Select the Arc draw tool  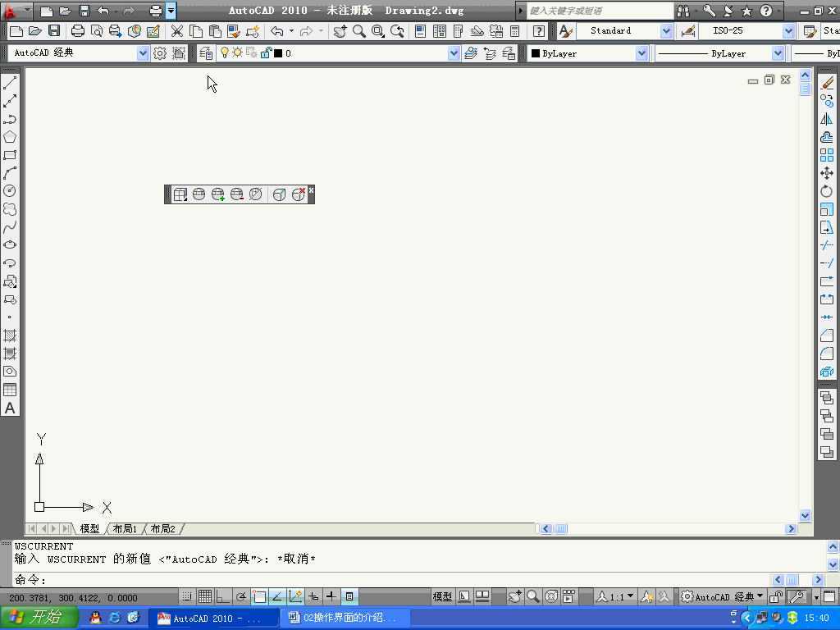pyautogui.click(x=10, y=173)
